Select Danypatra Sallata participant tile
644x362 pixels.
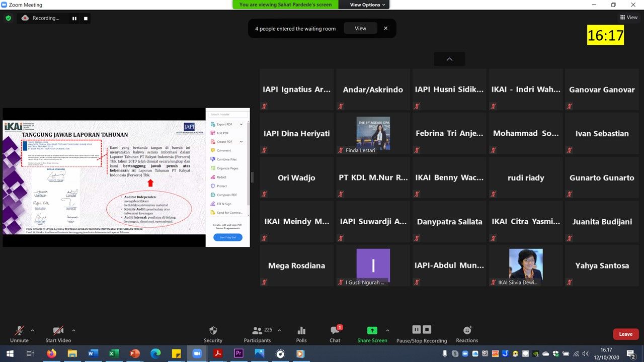click(449, 221)
